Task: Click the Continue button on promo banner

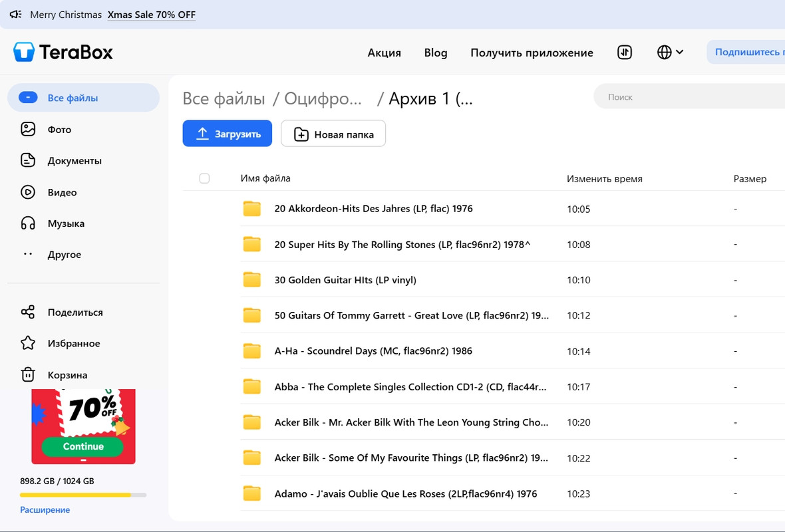Action: tap(82, 446)
